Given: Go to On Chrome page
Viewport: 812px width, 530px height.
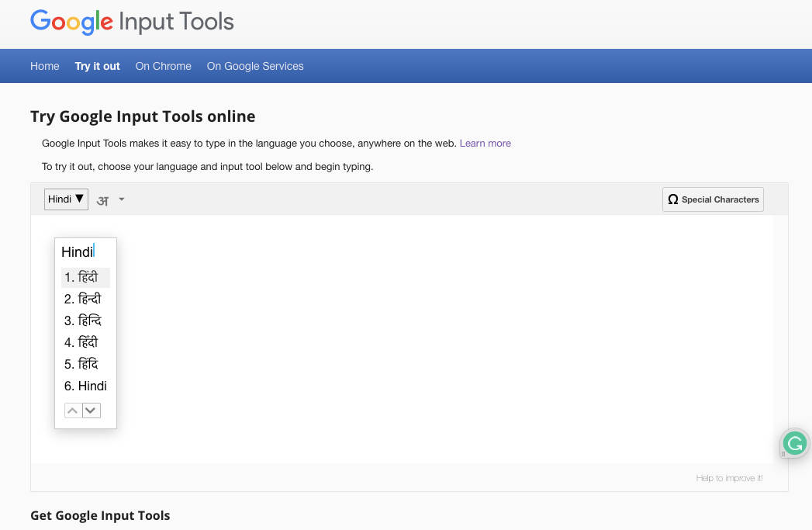Looking at the screenshot, I should (x=163, y=66).
